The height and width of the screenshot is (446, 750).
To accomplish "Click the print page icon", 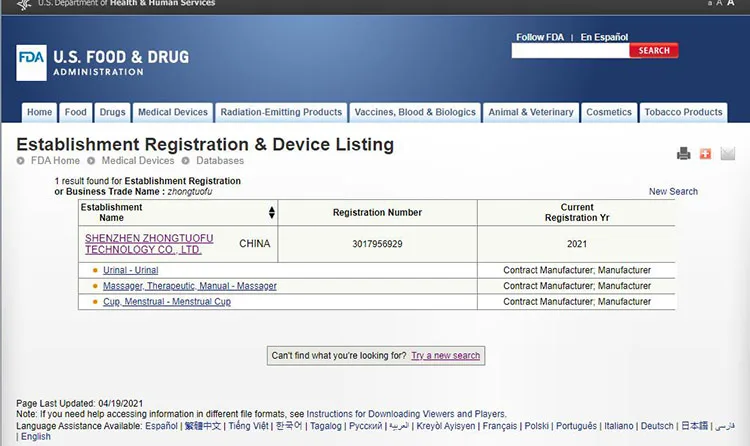I will tap(684, 154).
